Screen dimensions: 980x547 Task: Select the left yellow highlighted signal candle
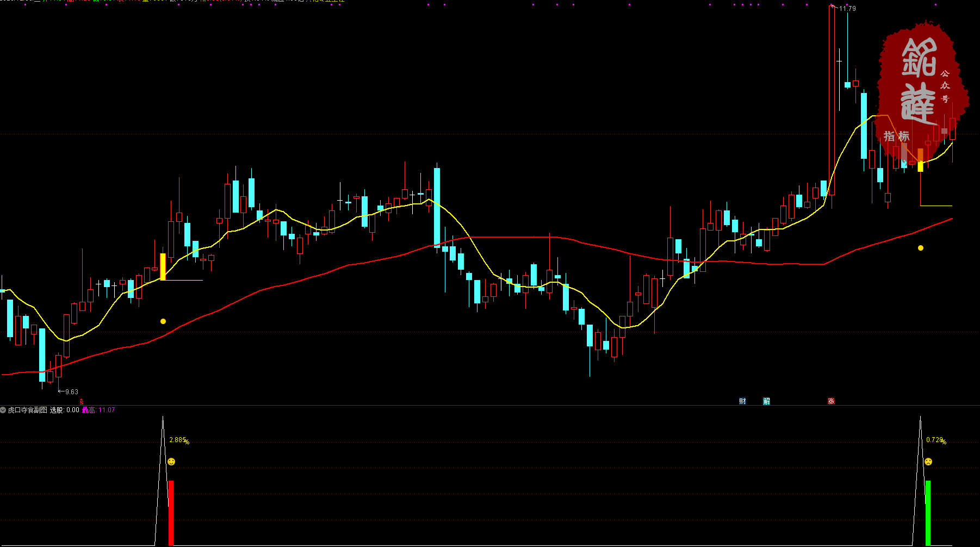[x=163, y=266]
